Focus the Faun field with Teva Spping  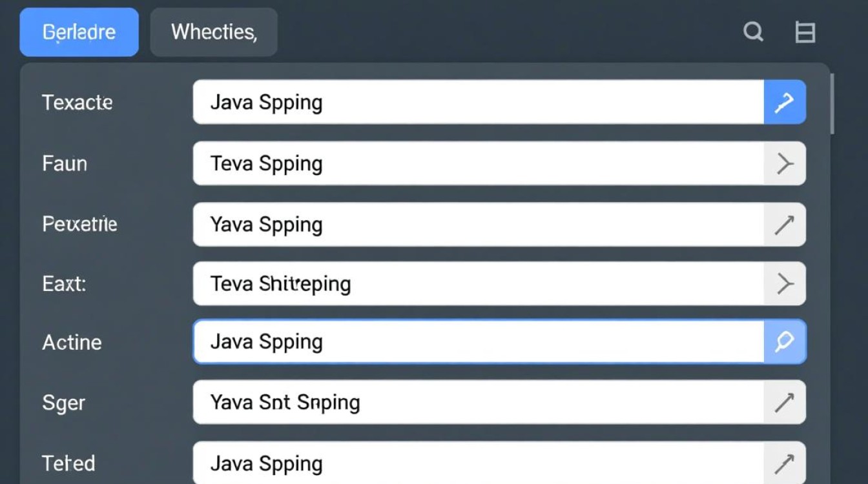click(x=478, y=164)
